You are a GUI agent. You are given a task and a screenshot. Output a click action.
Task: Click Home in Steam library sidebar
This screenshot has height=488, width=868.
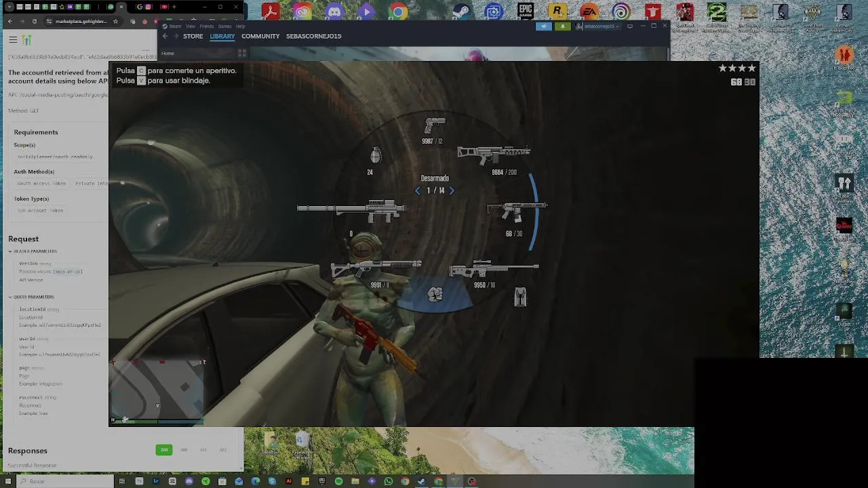pyautogui.click(x=167, y=53)
